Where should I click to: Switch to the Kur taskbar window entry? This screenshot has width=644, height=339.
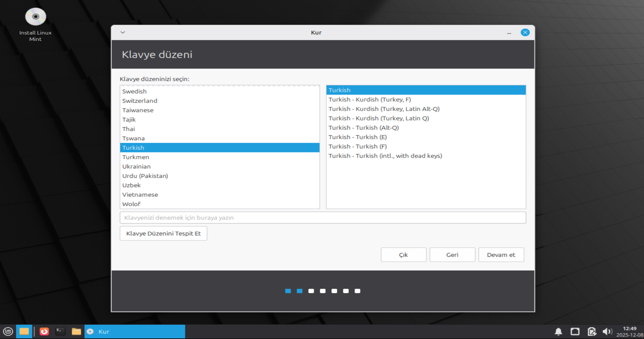point(135,332)
